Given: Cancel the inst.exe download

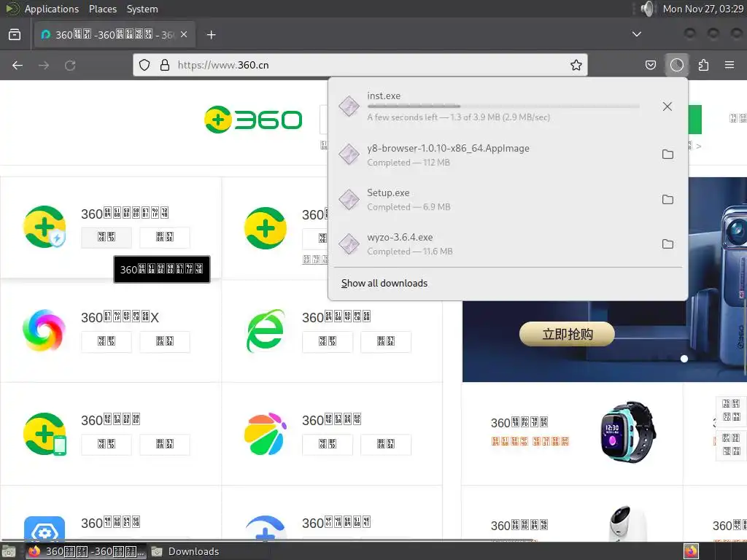Looking at the screenshot, I should 667,106.
